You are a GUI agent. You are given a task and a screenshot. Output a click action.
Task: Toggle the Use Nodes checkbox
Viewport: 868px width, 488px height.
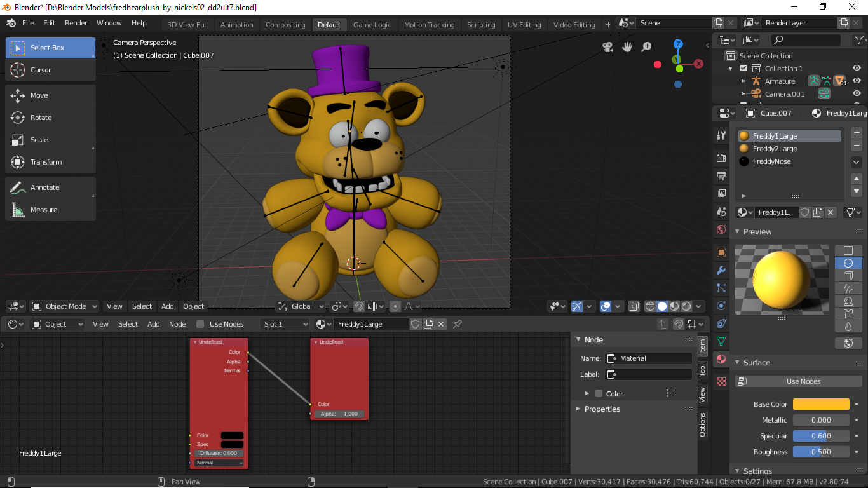pyautogui.click(x=200, y=324)
